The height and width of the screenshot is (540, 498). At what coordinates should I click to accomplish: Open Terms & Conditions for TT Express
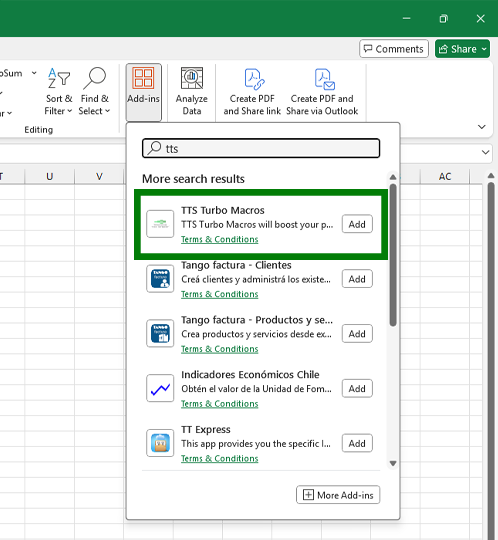click(x=220, y=458)
